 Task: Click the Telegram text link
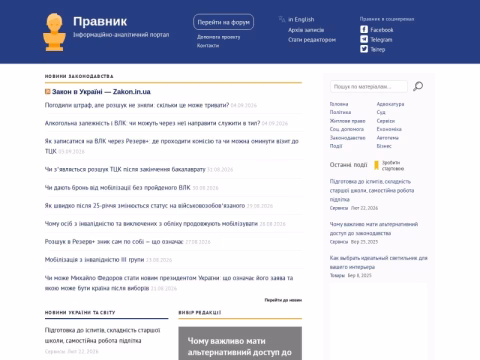[x=381, y=40]
